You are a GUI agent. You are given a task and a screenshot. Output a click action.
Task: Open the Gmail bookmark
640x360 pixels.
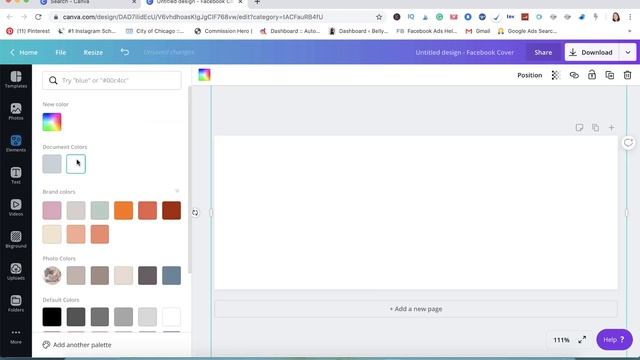478,31
